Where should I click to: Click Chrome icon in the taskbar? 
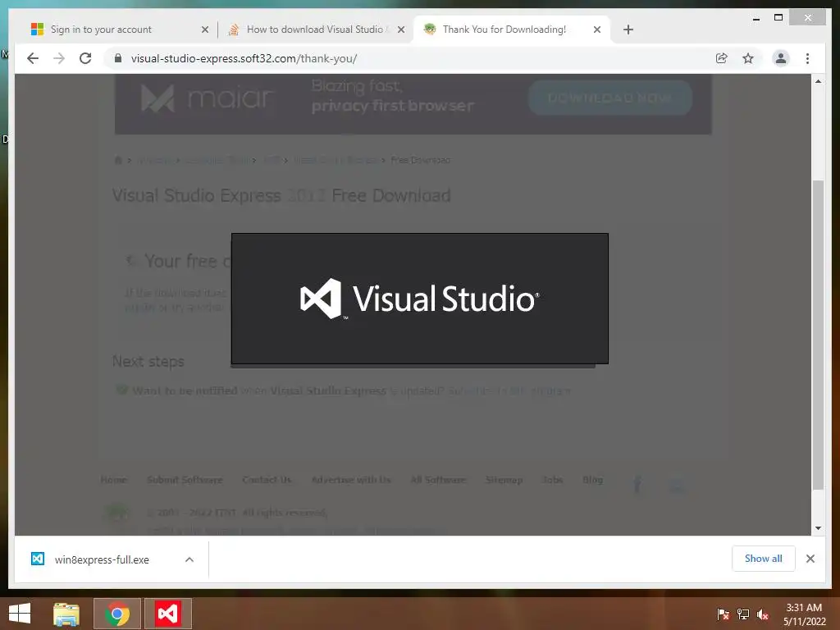tap(117, 614)
